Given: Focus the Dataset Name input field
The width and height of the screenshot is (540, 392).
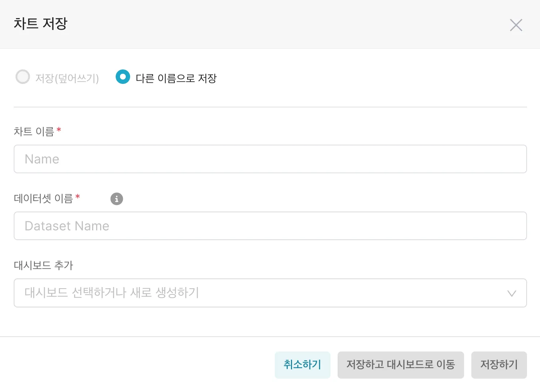Looking at the screenshot, I should click(x=270, y=226).
